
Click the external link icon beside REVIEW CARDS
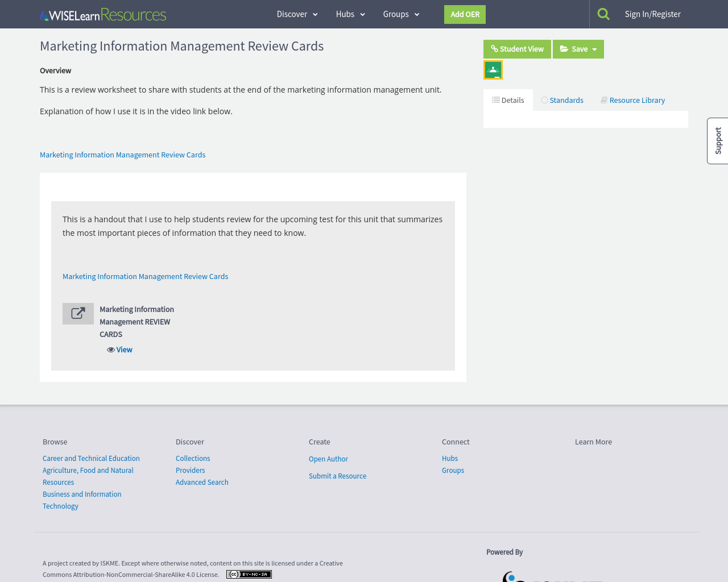click(78, 313)
